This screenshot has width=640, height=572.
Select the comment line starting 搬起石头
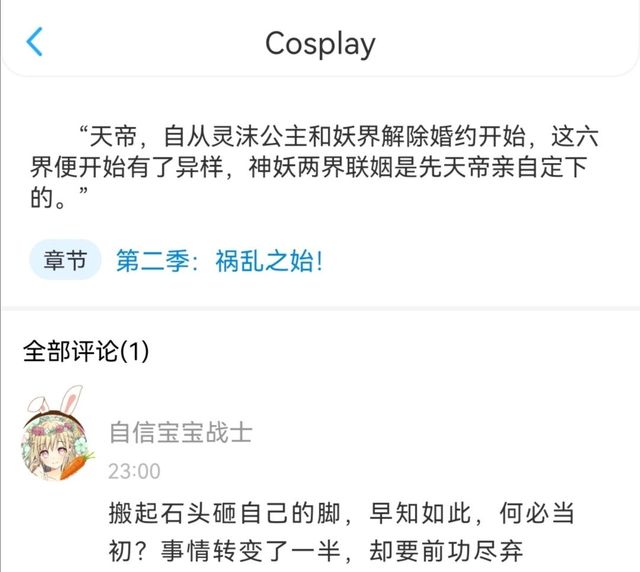click(x=341, y=513)
